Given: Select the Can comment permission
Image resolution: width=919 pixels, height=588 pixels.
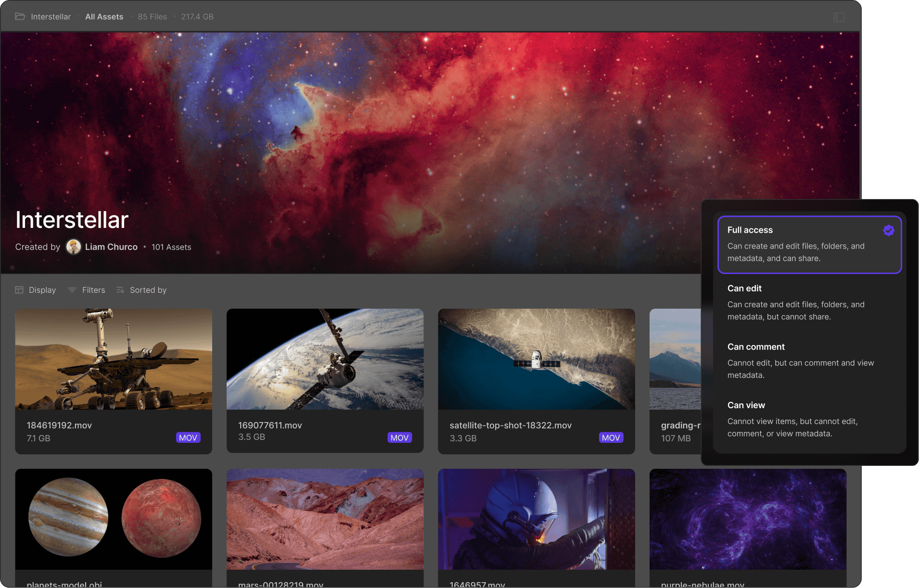Looking at the screenshot, I should point(809,361).
